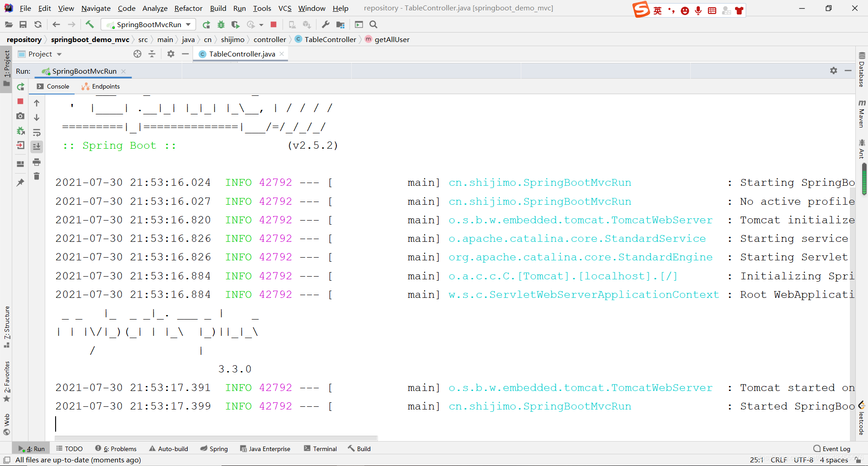Click the Open folder toolbar icon

9,24
